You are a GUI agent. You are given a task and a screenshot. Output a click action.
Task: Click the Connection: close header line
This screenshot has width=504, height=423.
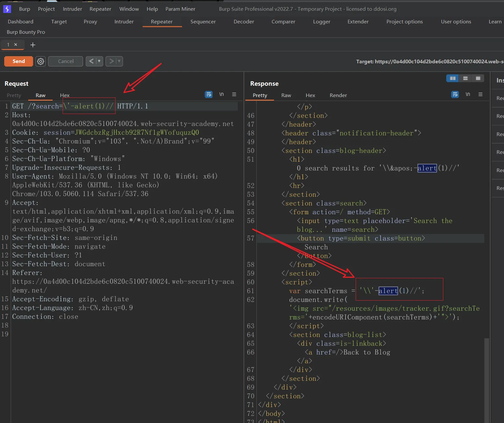click(45, 317)
